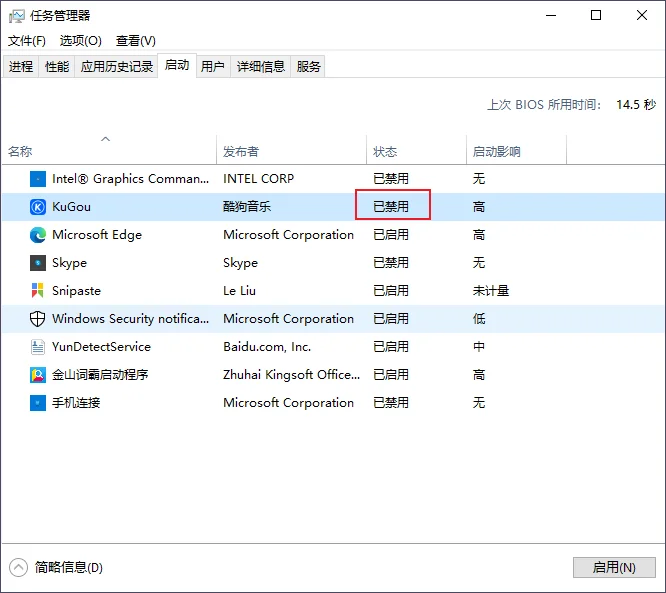
Task: Click the Intel Graphics Command icon
Action: (x=38, y=179)
